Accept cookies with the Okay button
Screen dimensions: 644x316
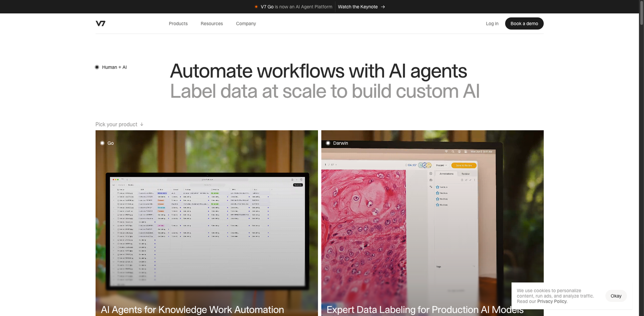click(616, 296)
